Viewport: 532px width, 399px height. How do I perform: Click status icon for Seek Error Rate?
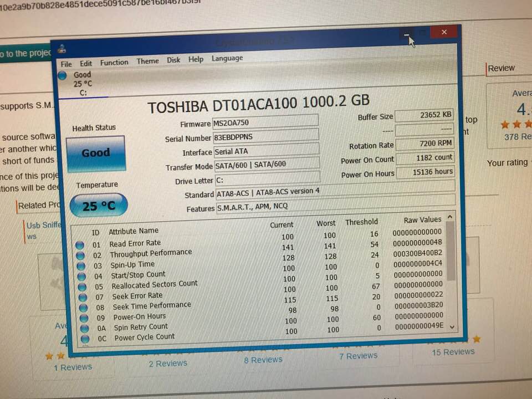(x=83, y=297)
